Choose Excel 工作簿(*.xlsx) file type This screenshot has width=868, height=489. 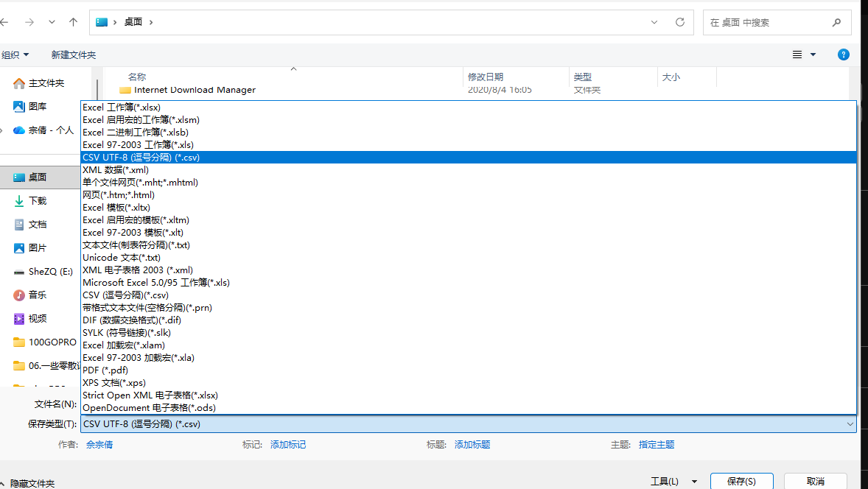469,108
